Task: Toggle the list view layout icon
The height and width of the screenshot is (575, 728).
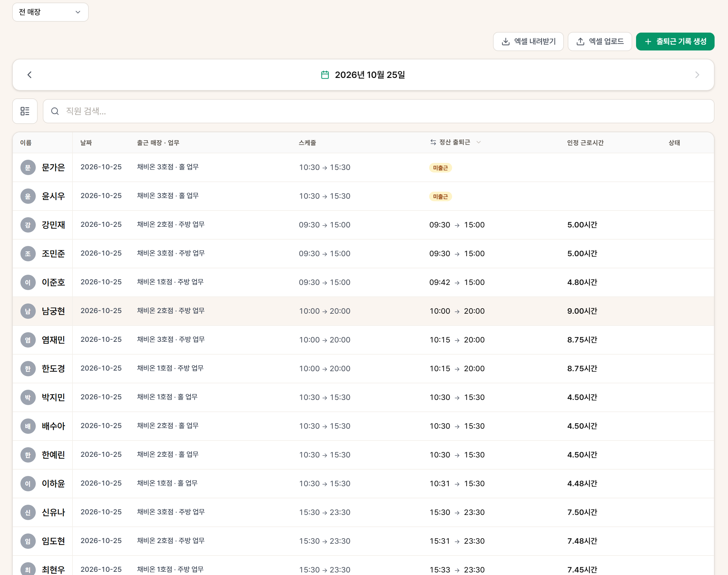Action: pos(25,111)
